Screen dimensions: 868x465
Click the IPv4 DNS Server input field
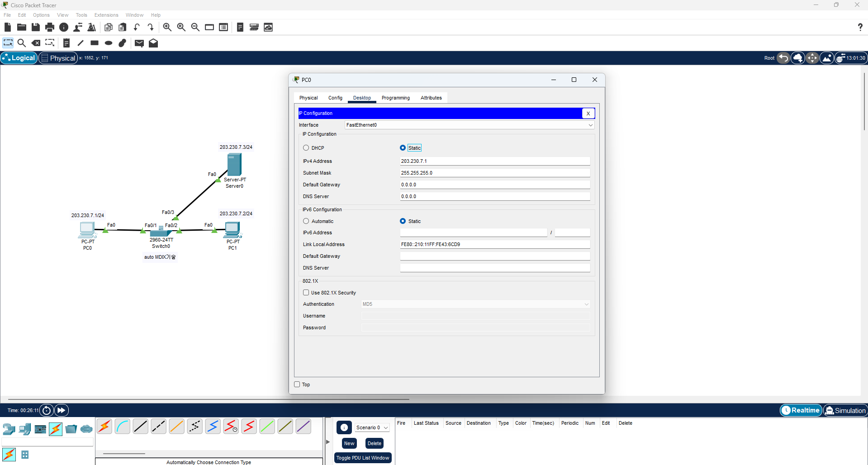[x=495, y=196]
